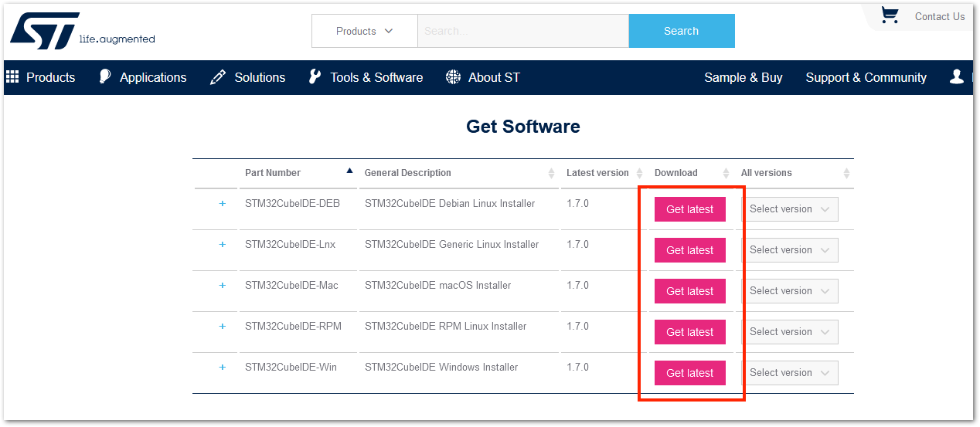
Task: Click the STM32CubeIDE-Mac part number
Action: (x=291, y=286)
